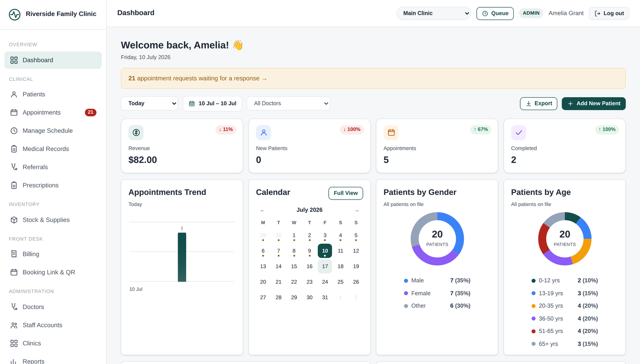
Task: Click the Patients by Gender donut chart center
Action: point(437,238)
